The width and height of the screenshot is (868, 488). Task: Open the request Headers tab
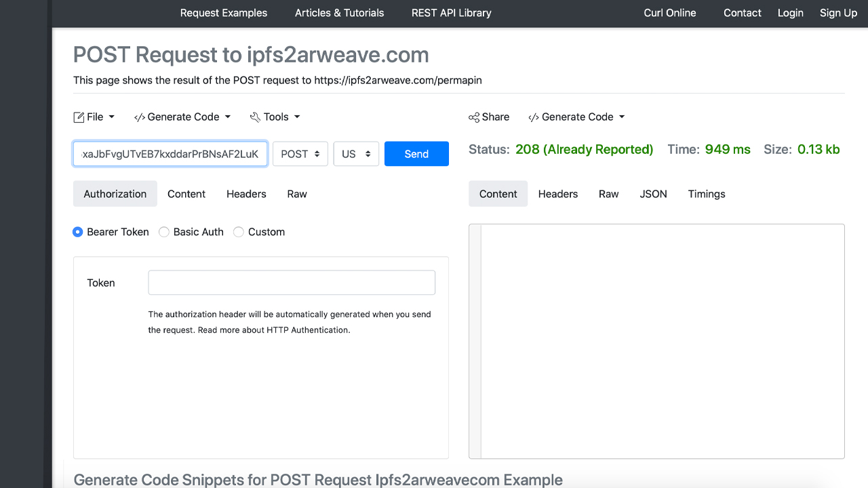[246, 194]
